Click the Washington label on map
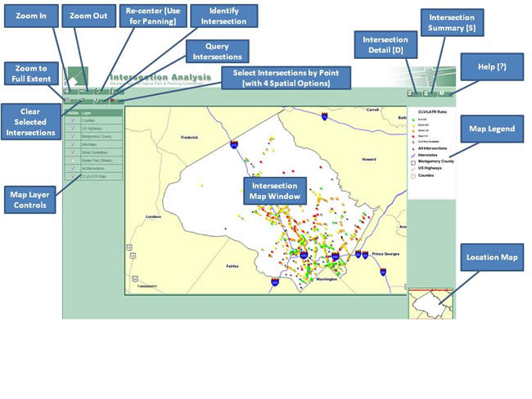 327,279
